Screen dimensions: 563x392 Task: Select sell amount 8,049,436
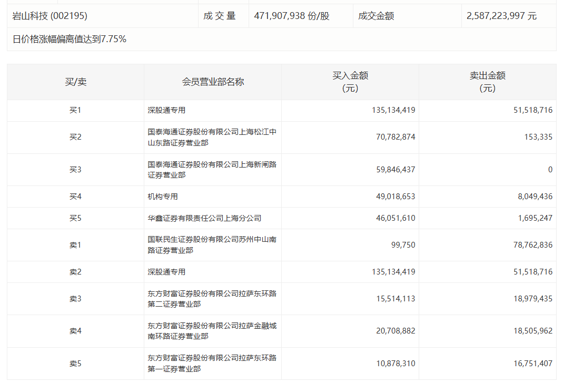pos(535,197)
